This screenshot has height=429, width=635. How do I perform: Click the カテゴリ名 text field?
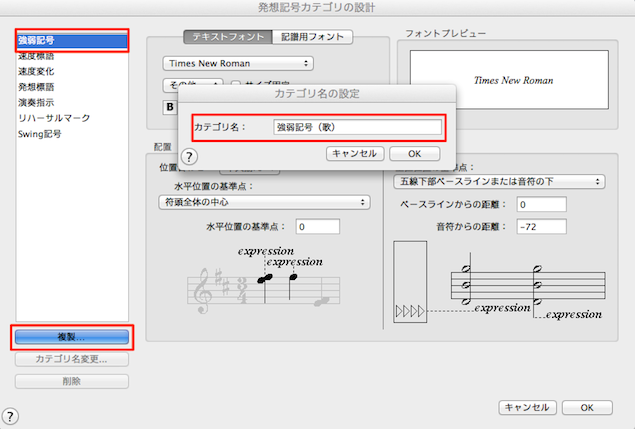pyautogui.click(x=358, y=127)
